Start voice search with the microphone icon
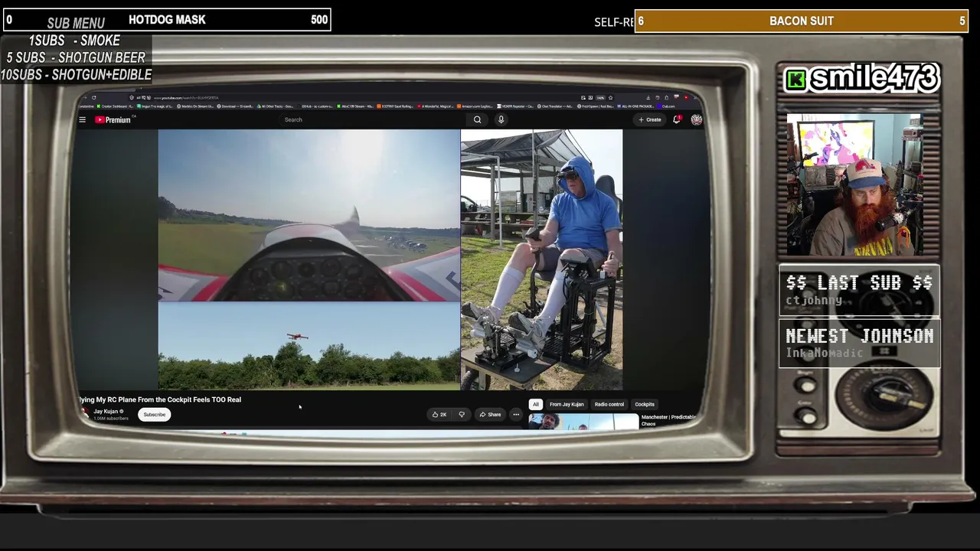Image resolution: width=980 pixels, height=551 pixels. point(501,119)
